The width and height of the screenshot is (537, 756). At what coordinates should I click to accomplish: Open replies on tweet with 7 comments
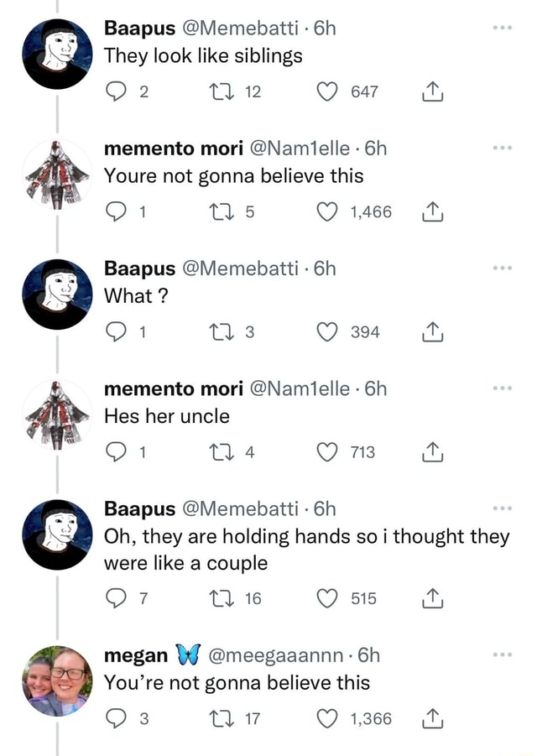pyautogui.click(x=115, y=598)
